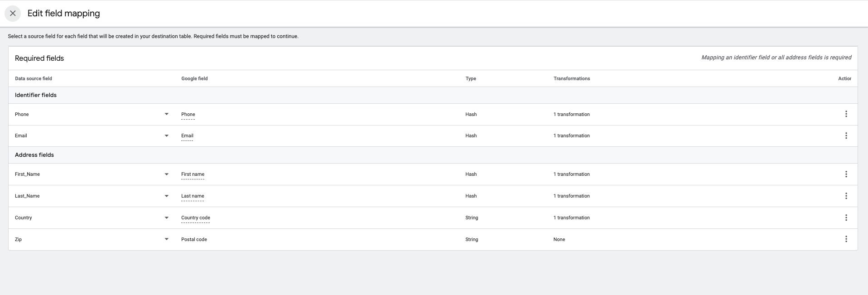Click the Country code Google field label
Screen dimensions: 868x295
195,218
